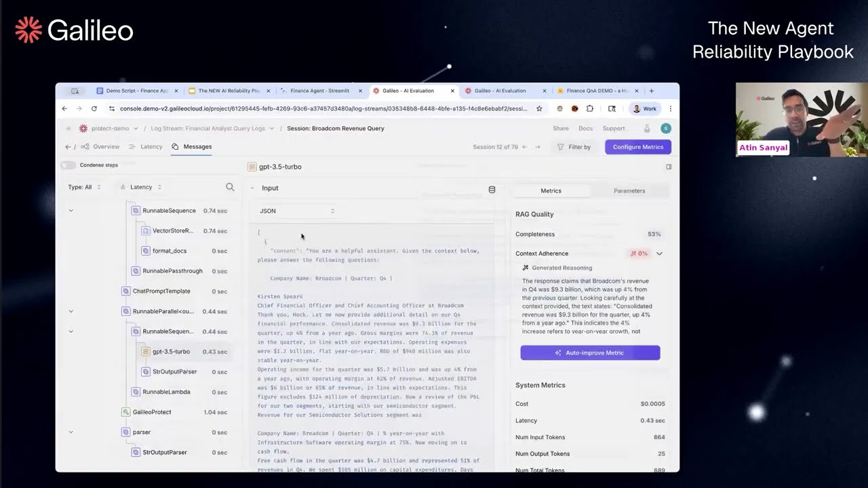Viewport: 868px width, 488px height.
Task: Click the Cost $0.0005 value
Action: click(x=652, y=404)
